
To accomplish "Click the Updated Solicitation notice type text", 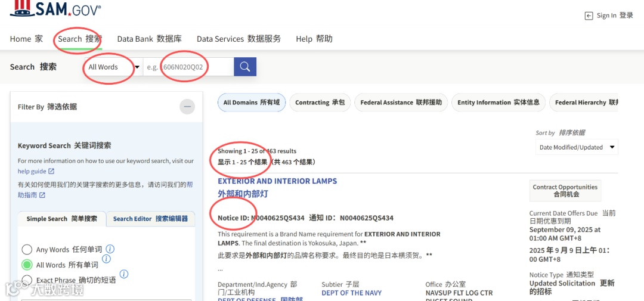I will point(562,283).
